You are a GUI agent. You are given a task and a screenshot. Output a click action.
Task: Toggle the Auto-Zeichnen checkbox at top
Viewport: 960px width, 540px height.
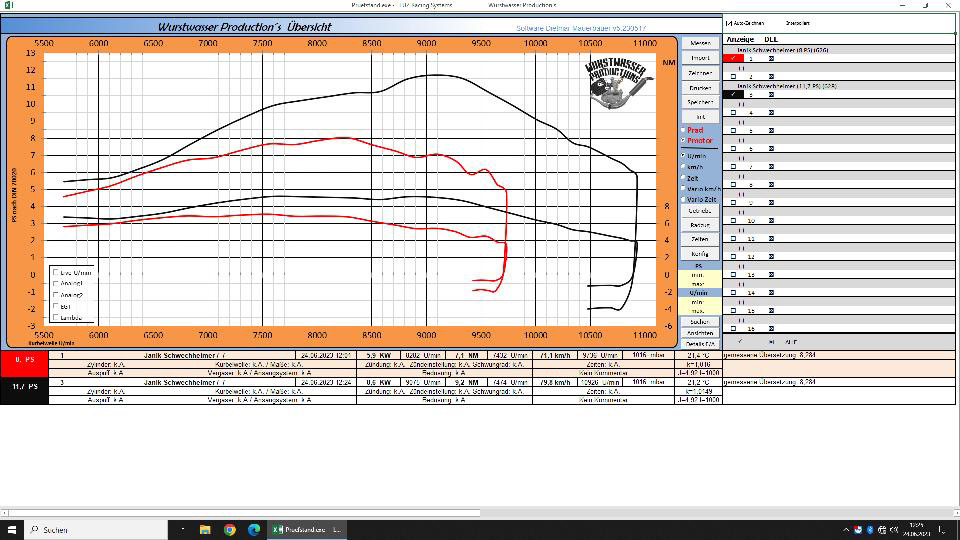pos(728,22)
